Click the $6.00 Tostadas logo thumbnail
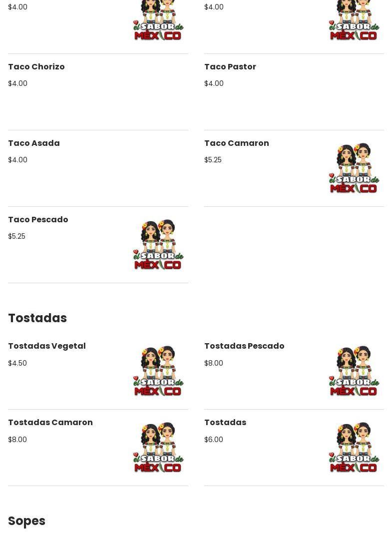This screenshot has width=392, height=541. (354, 448)
